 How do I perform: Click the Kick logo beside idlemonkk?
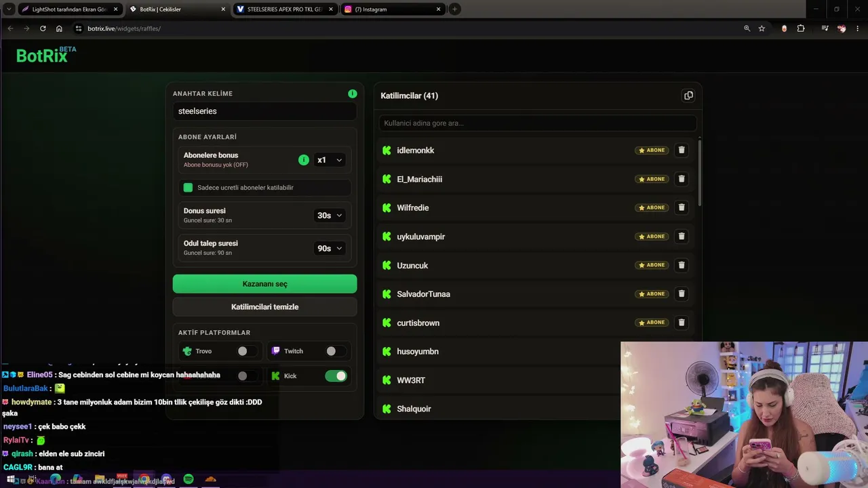pos(387,150)
